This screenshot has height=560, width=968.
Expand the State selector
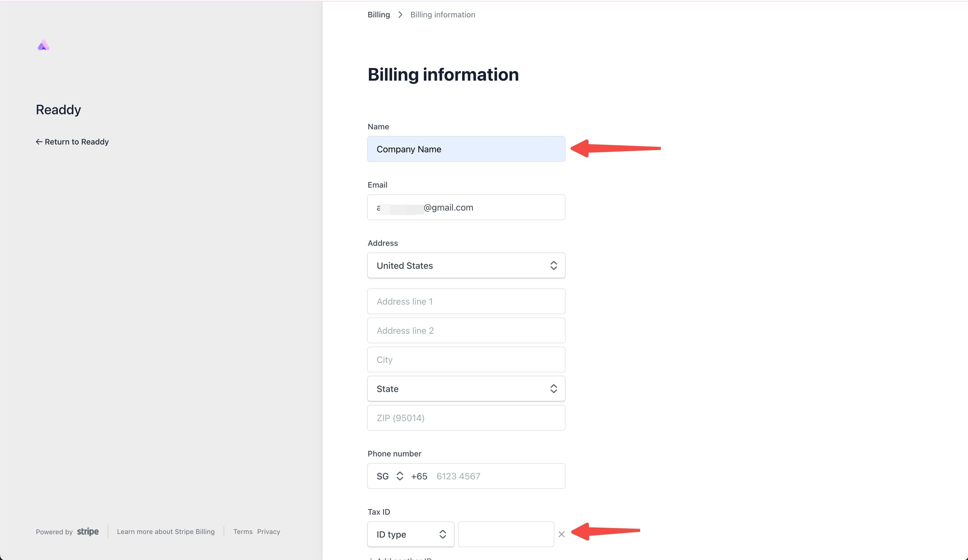click(x=466, y=389)
